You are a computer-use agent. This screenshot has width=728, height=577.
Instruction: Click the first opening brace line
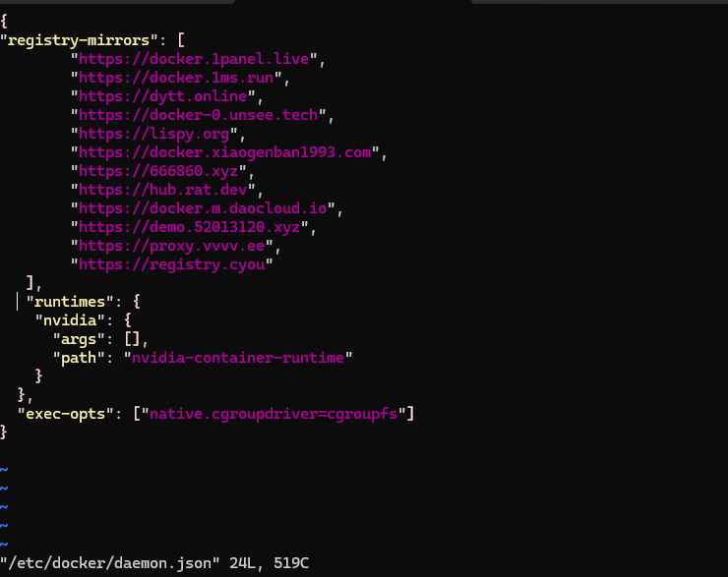pyautogui.click(x=4, y=22)
